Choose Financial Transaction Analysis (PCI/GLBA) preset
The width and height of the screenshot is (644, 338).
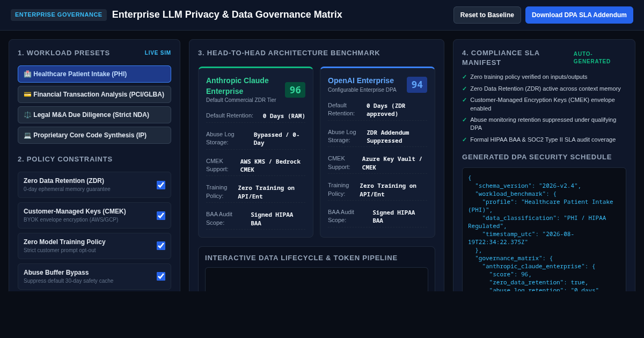(94, 94)
